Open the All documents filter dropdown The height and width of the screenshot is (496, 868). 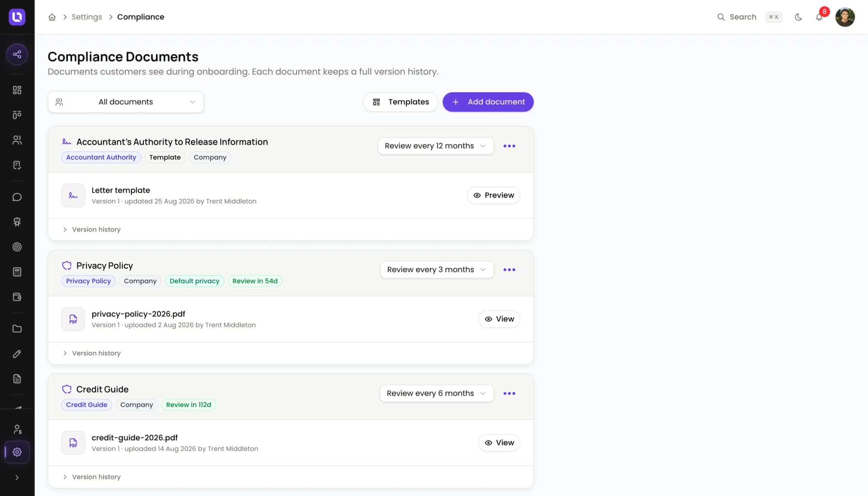click(126, 102)
